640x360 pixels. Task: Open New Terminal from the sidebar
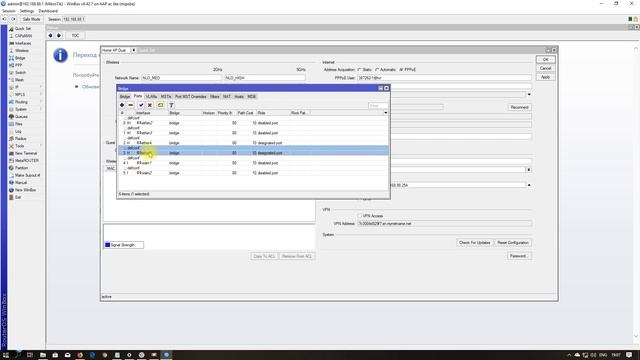tap(25, 153)
